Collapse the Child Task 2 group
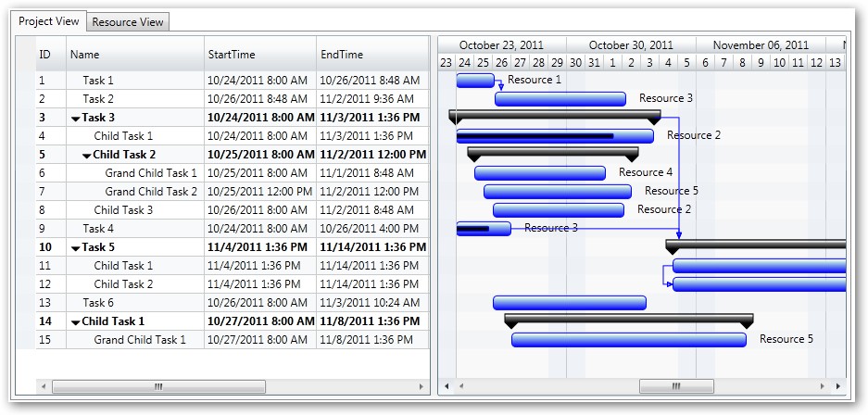The image size is (868, 415). pos(87,156)
